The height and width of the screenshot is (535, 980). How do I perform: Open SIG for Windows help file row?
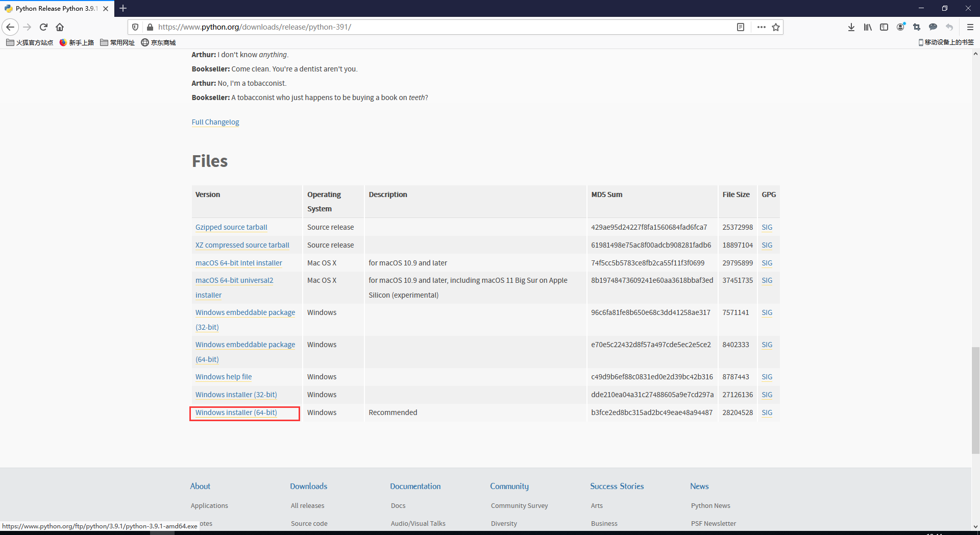[767, 377]
